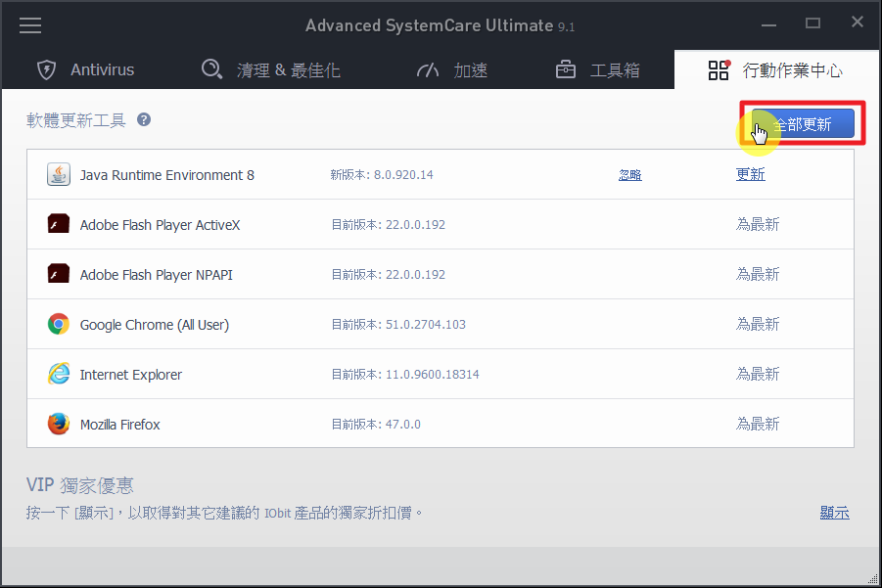
Task: Click the Internet Explorer icon
Action: click(x=59, y=375)
